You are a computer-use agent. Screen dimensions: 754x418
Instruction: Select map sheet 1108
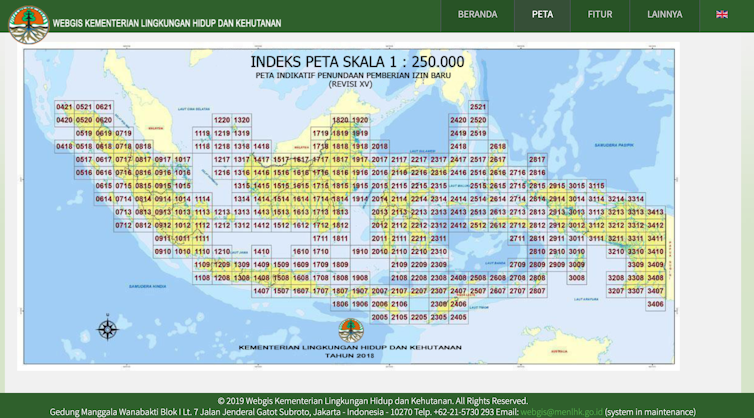pyautogui.click(x=202, y=278)
